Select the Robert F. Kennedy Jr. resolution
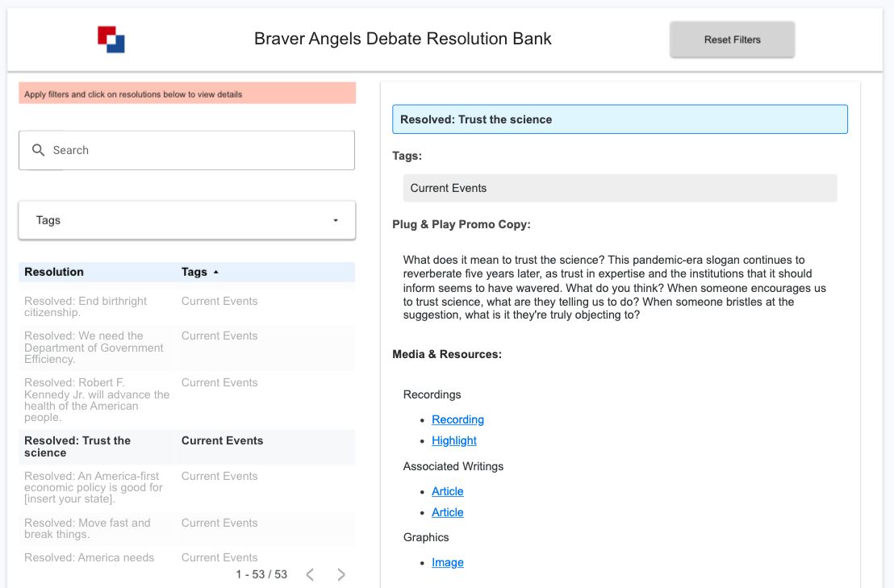Screen dimensions: 894x588 (96, 400)
